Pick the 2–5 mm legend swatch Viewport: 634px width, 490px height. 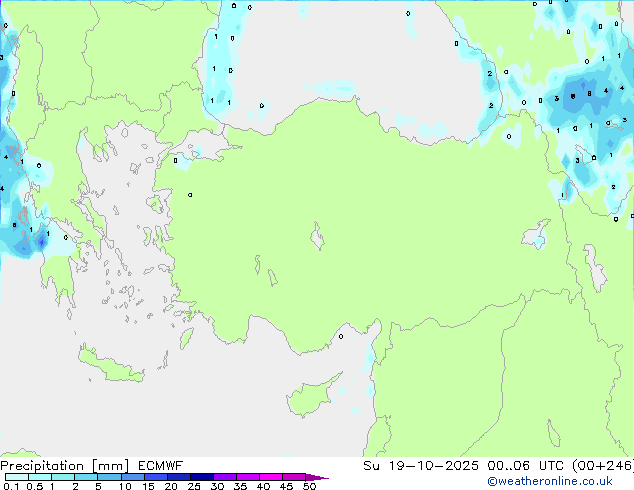(x=86, y=477)
